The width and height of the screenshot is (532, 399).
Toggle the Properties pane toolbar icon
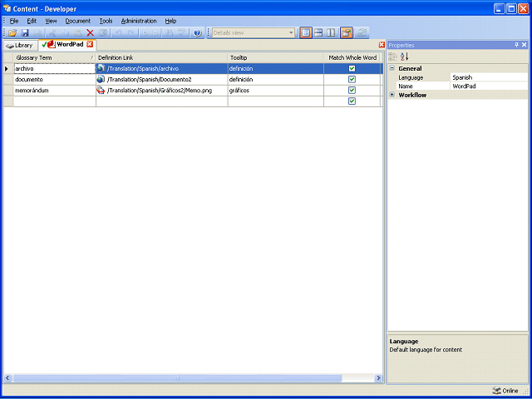click(347, 33)
